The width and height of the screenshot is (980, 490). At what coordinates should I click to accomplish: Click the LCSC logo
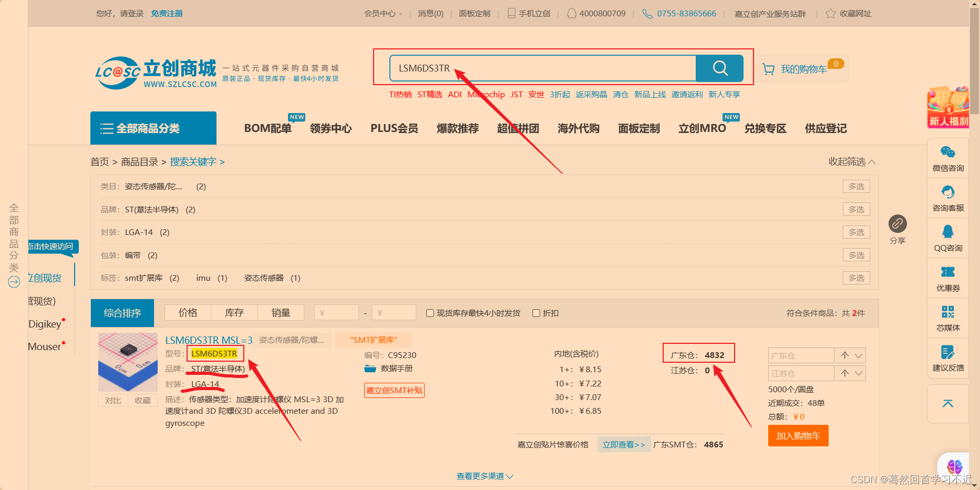pos(156,73)
